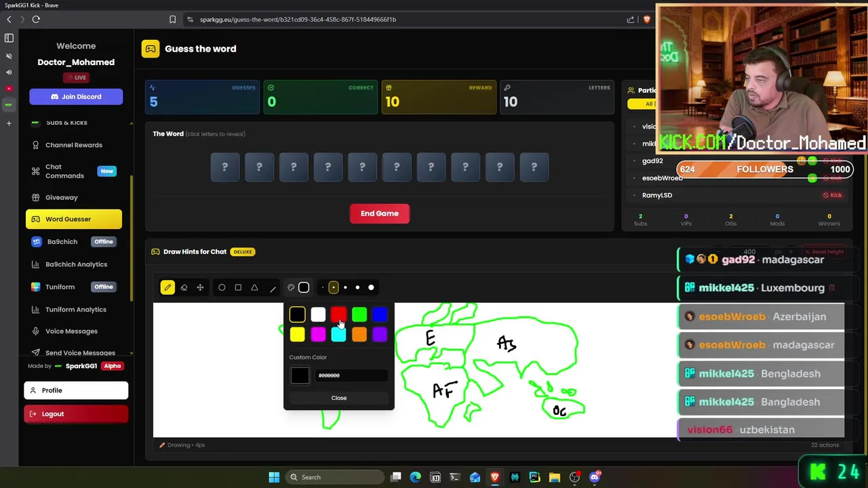Click the taskbar Search box

click(x=334, y=477)
